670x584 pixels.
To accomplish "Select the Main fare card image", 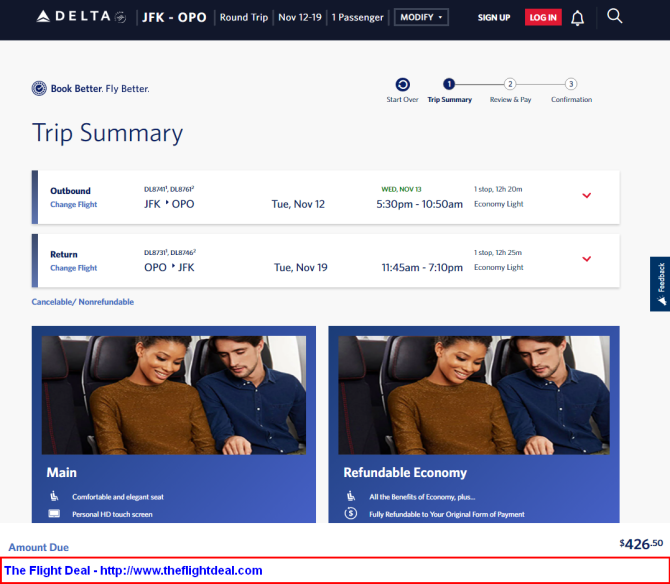I will (x=174, y=395).
